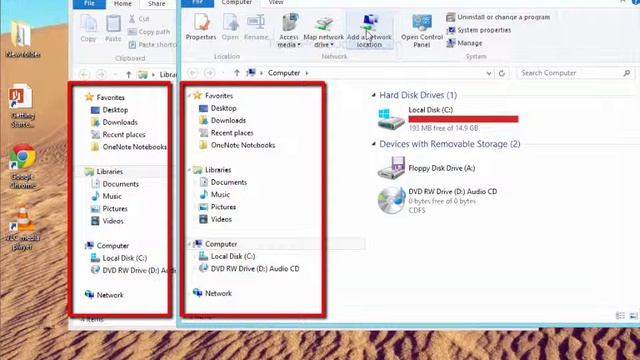
Task: Select Documents library in Computer window sidebar
Action: [x=223, y=182]
